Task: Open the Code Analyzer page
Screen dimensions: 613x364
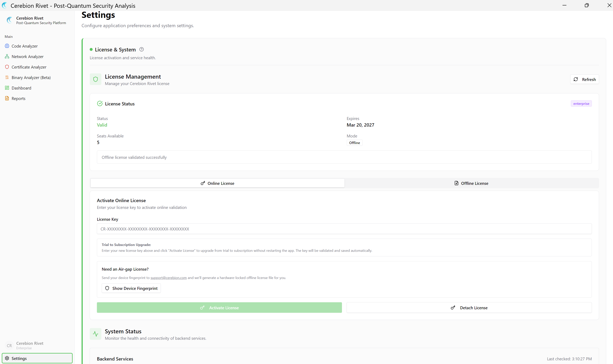Action: [x=37, y=46]
